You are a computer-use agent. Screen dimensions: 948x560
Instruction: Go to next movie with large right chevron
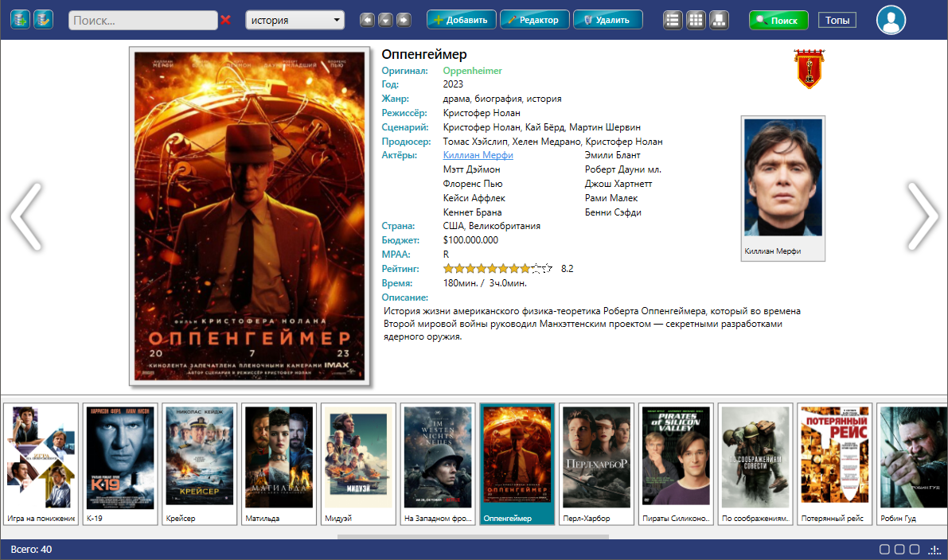(923, 216)
